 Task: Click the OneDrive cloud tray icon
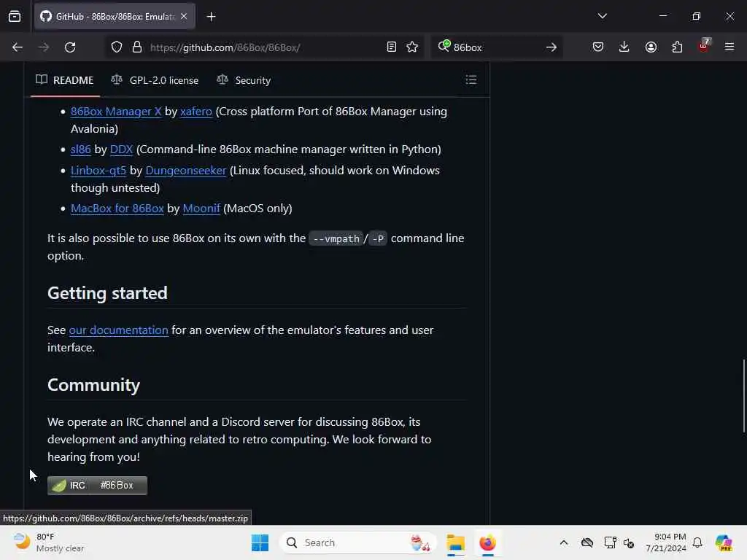[587, 542]
